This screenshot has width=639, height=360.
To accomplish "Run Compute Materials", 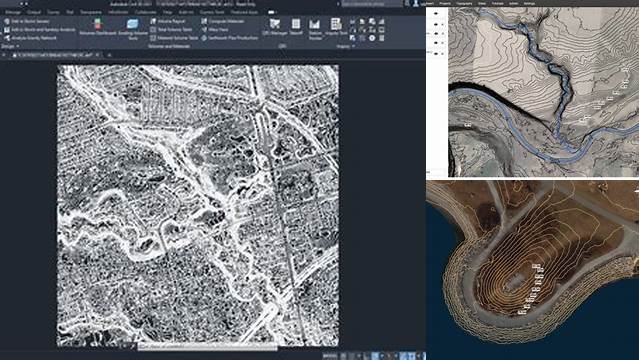I will [x=223, y=21].
